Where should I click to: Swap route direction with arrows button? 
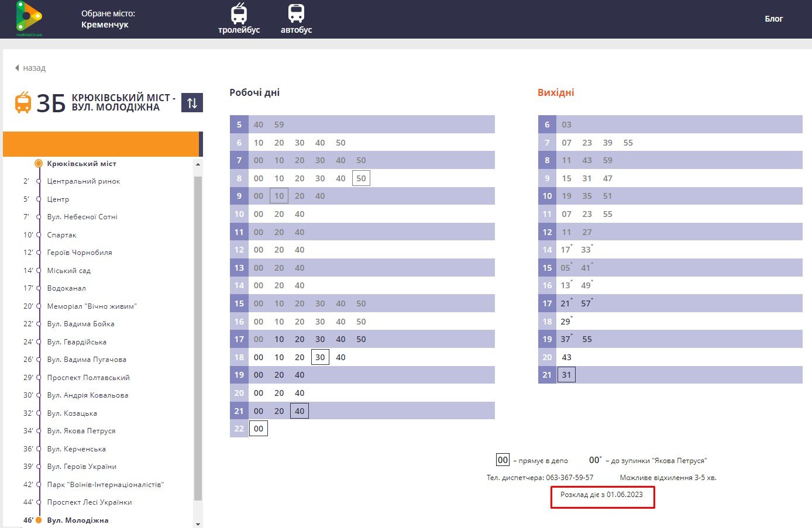192,103
